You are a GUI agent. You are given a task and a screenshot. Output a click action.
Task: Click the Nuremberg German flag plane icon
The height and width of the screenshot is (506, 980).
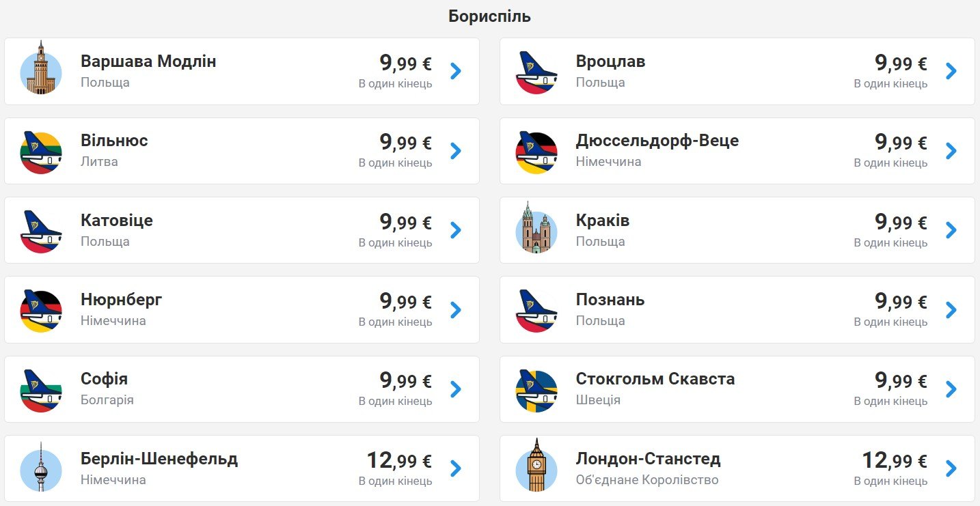click(x=41, y=311)
